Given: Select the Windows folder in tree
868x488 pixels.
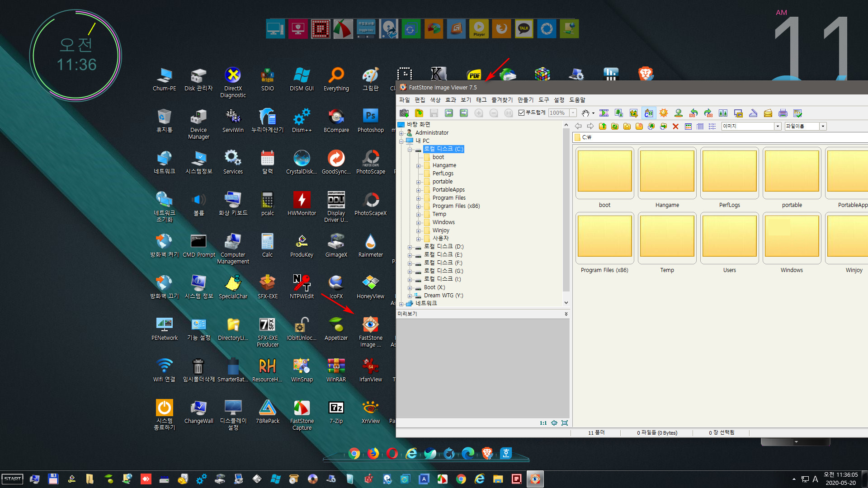Looking at the screenshot, I should 443,222.
